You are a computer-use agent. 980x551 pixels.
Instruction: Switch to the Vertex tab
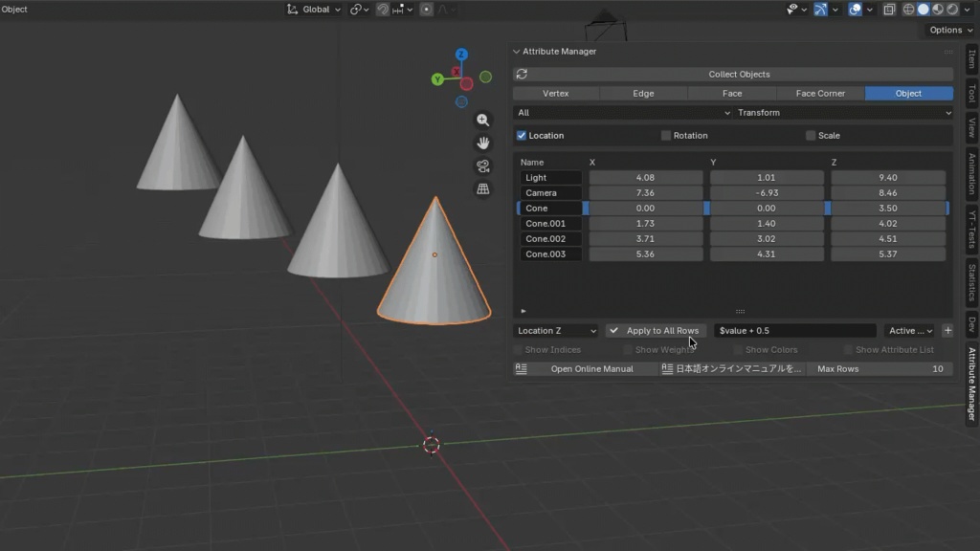(x=555, y=93)
